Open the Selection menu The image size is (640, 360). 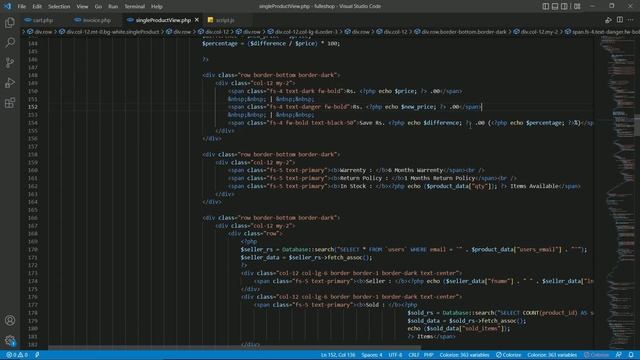pyautogui.click(x=59, y=7)
